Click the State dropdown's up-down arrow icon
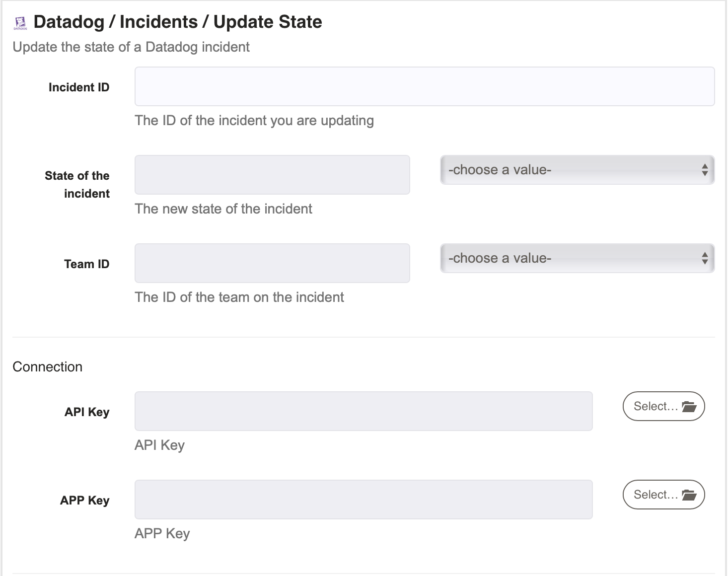 (x=704, y=170)
